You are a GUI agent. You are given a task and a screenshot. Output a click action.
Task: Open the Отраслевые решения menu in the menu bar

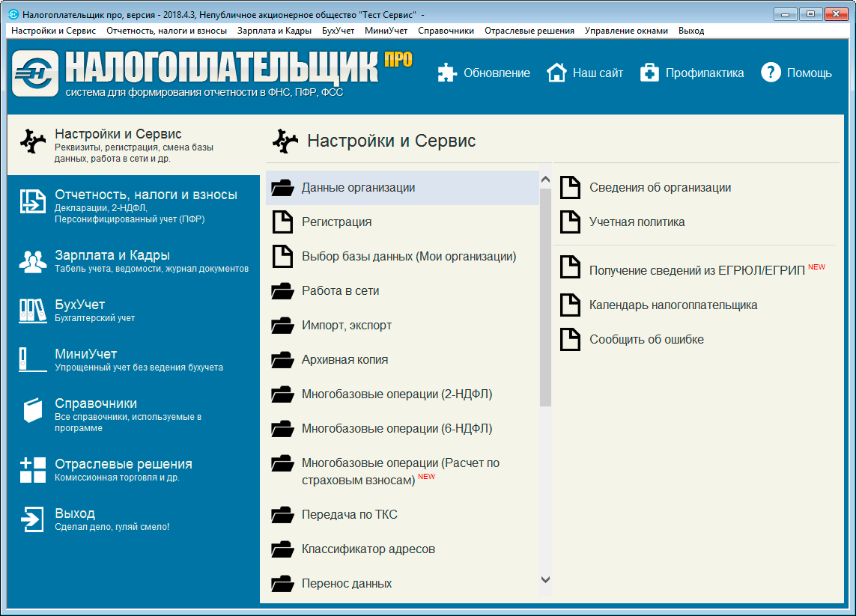click(529, 31)
